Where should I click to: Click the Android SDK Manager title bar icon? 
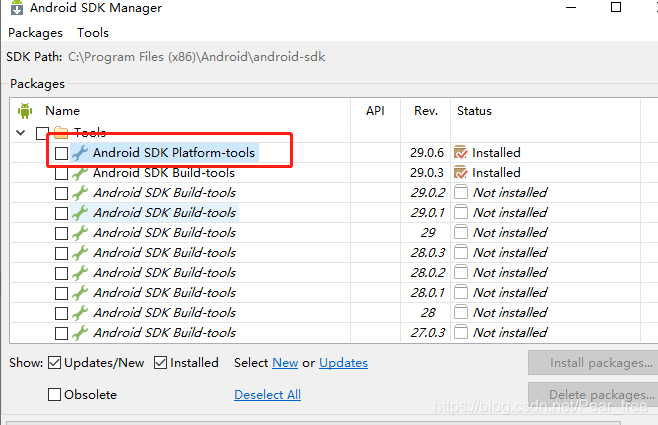coord(17,8)
